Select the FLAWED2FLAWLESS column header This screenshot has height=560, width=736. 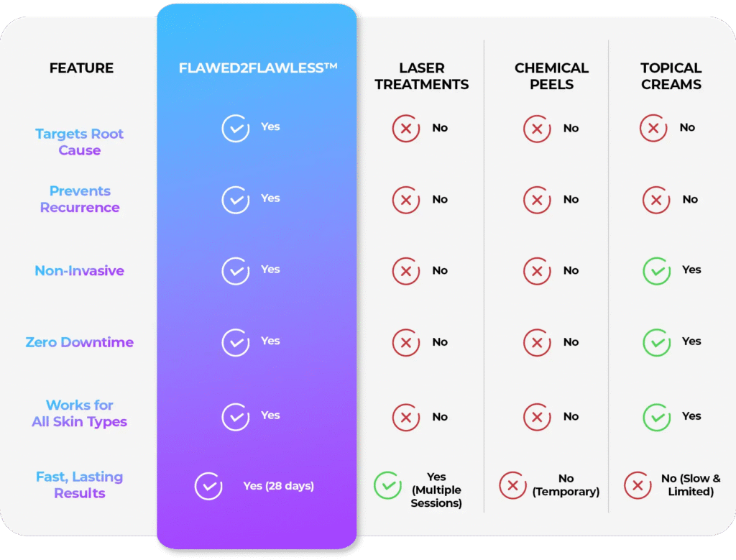258,68
